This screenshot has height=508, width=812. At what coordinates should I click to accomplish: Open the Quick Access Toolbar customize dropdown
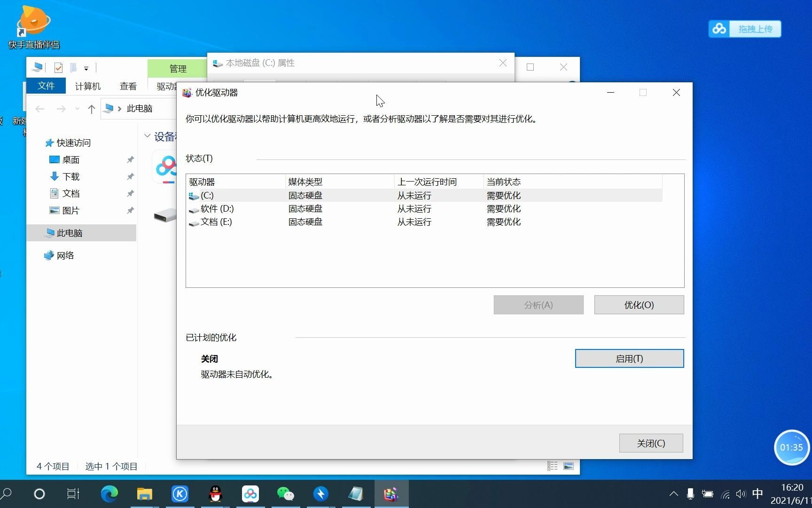click(x=86, y=68)
